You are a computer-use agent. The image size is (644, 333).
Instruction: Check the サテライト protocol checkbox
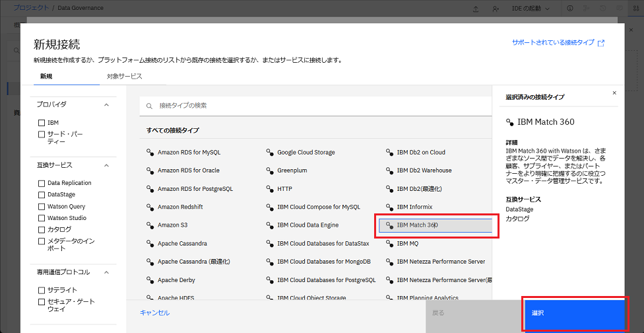(41, 290)
